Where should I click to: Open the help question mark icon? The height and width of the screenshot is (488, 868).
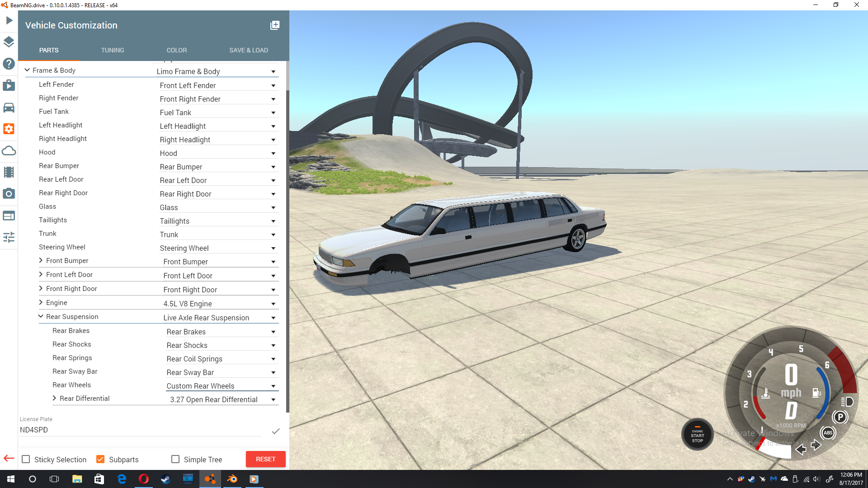point(9,64)
